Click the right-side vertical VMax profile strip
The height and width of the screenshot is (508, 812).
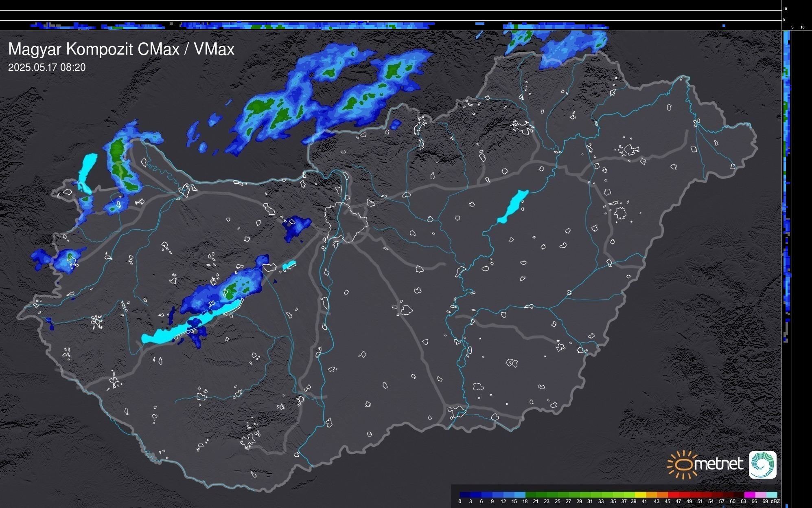pos(786,183)
